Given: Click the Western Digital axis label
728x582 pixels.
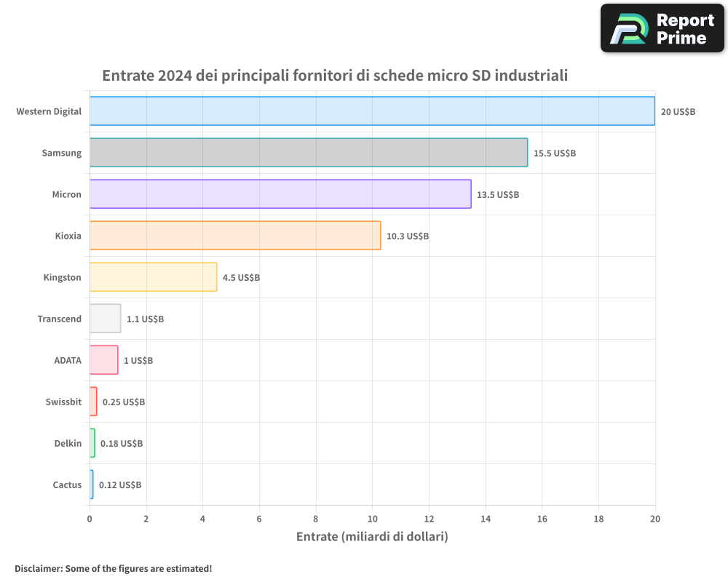Looking at the screenshot, I should [x=49, y=111].
